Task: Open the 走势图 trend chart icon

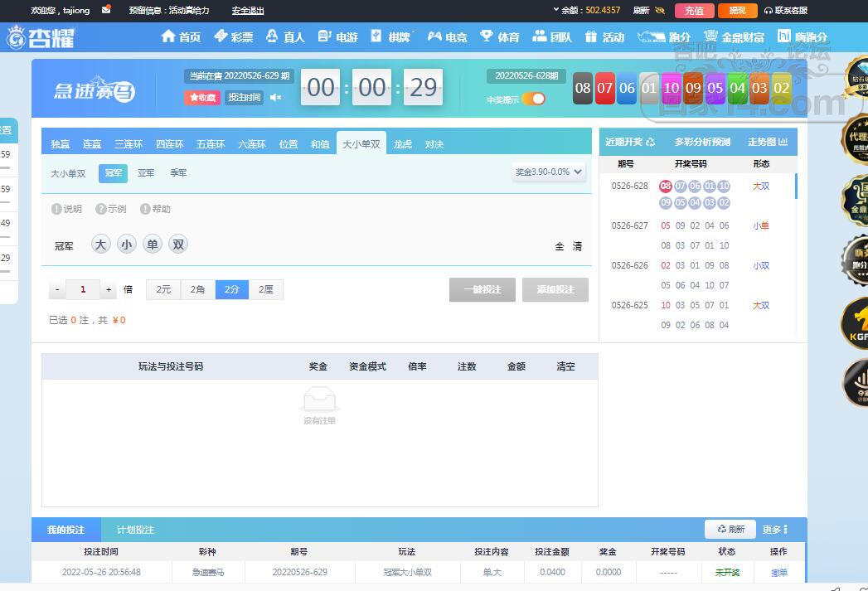Action: 783,142
